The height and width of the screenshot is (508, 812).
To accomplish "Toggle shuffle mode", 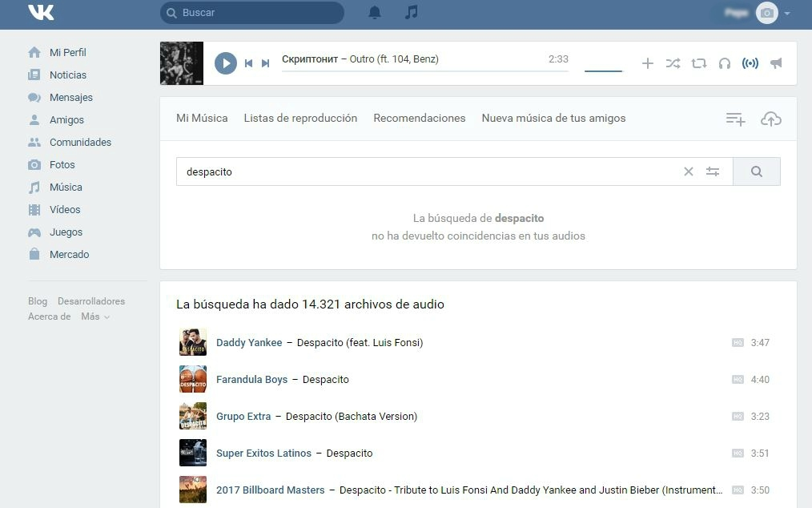I will coord(673,63).
